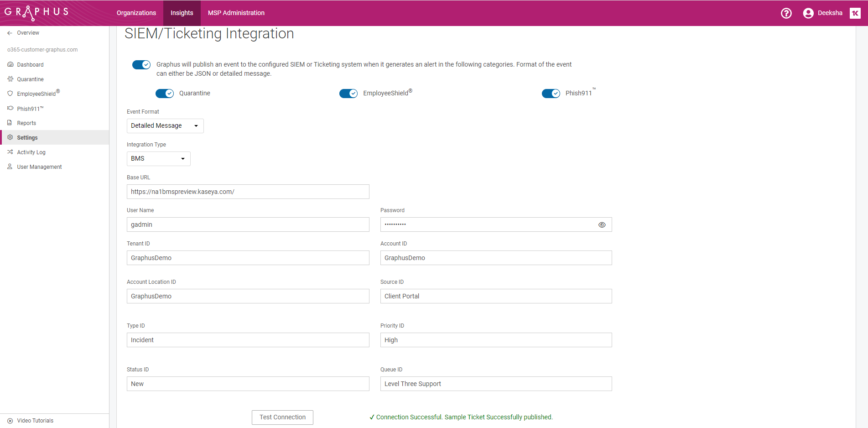868x428 pixels.
Task: Open the help question mark icon
Action: 786,13
